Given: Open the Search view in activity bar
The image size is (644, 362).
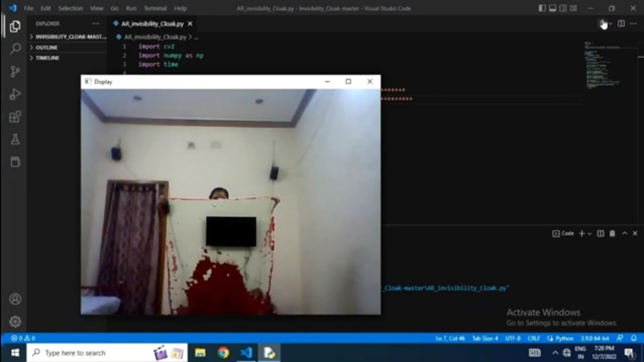Looking at the screenshot, I should (15, 49).
